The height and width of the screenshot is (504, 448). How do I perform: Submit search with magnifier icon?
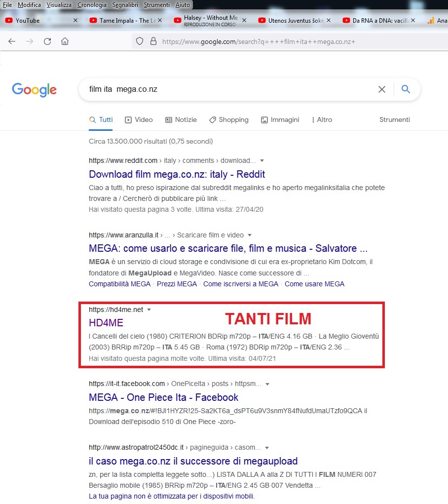(x=406, y=89)
